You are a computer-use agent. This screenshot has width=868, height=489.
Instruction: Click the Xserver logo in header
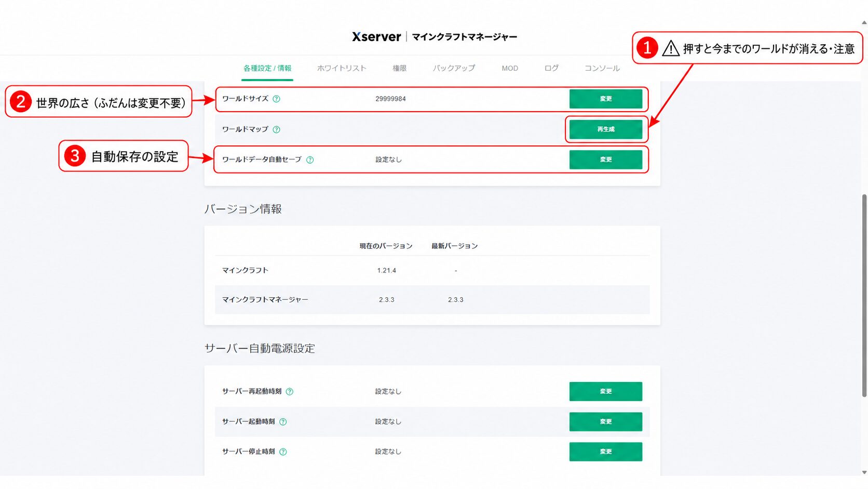376,37
